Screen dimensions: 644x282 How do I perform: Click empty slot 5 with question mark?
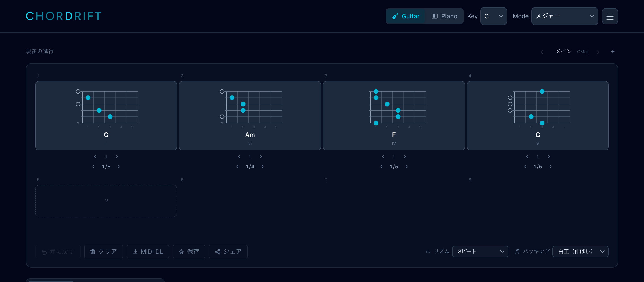pos(106,201)
